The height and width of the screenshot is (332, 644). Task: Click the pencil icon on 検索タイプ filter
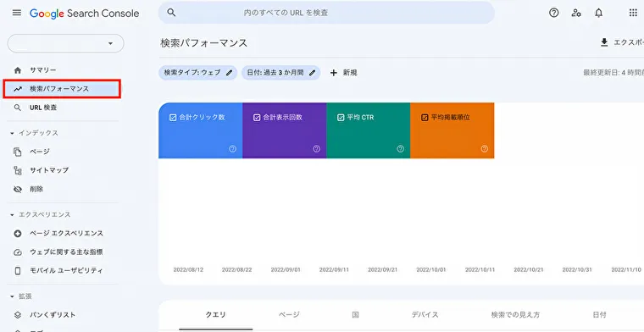229,73
